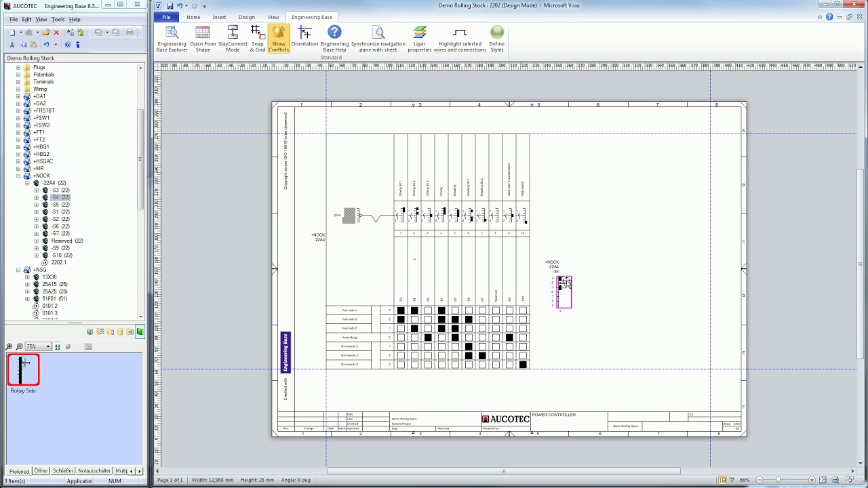Viewport: 868px width, 488px height.
Task: Select Reserved (22) tree item
Action: (66, 241)
